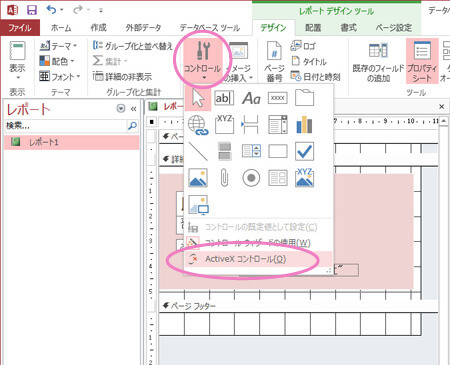Open the 配色 colors dropdown

(57, 61)
